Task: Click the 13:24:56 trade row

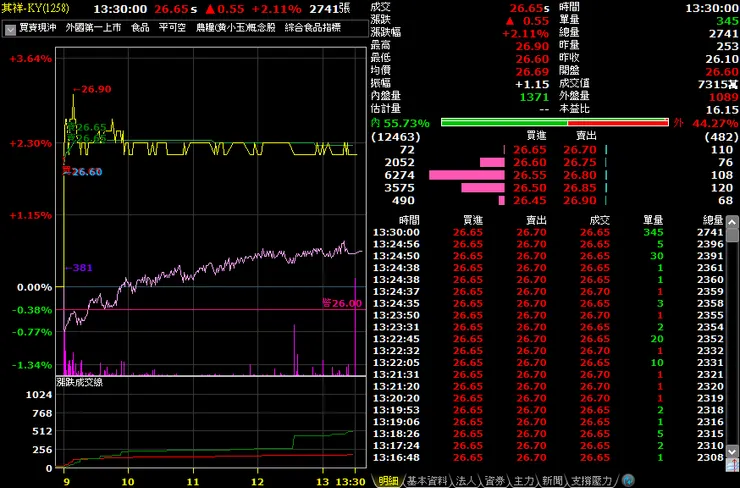Action: tap(548, 244)
